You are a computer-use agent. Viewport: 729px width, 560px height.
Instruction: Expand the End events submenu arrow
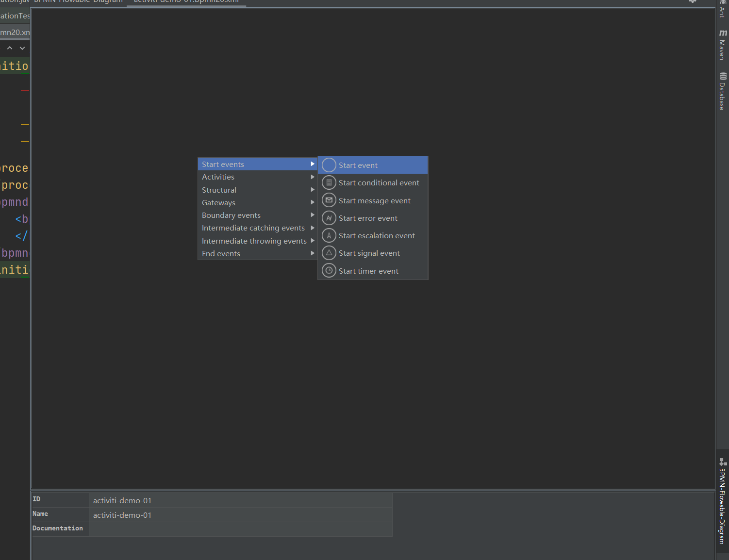(x=313, y=253)
